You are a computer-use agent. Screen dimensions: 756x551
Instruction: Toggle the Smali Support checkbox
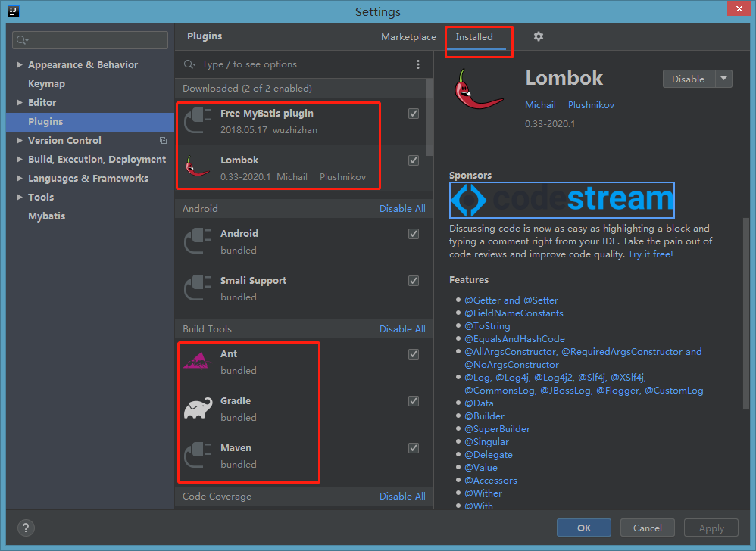pos(413,281)
